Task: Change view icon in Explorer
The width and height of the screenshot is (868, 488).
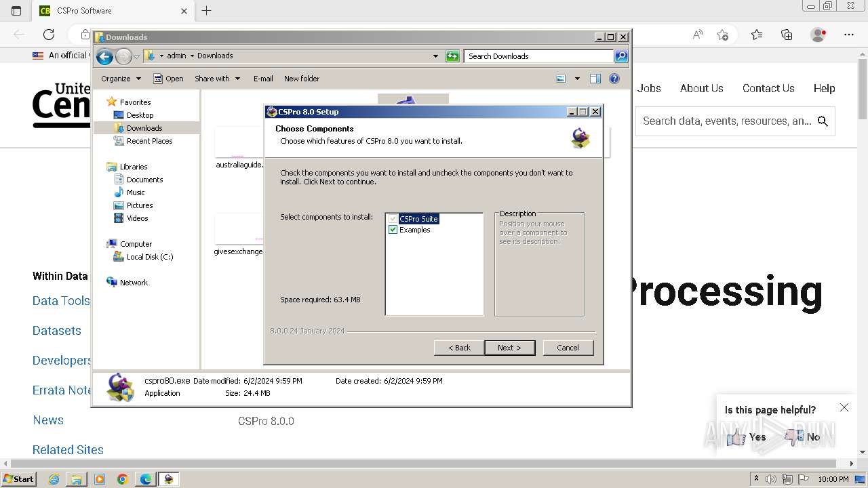Action: pyautogui.click(x=561, y=79)
